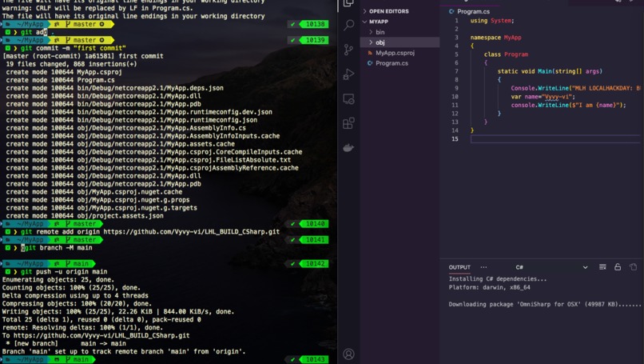The width and height of the screenshot is (644, 364).
Task: Click the 'To https://github.com' URL in push output
Action: (101, 336)
